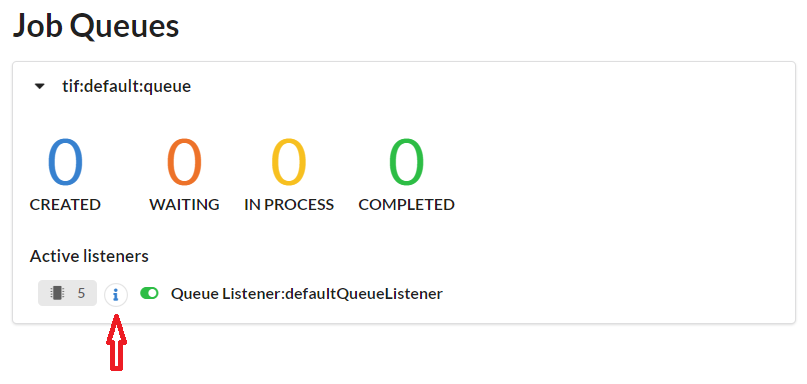Click the red arrow annotation
This screenshot has height=384, width=807.
tap(116, 343)
